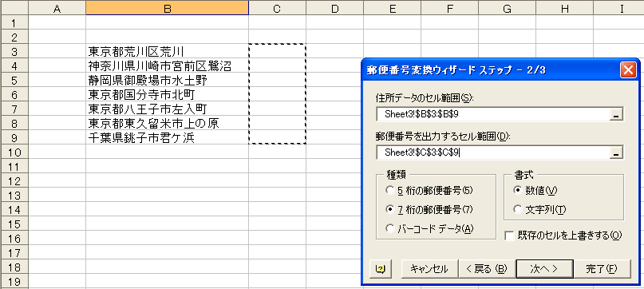Select column D header
The width and height of the screenshot is (644, 289).
(x=334, y=9)
